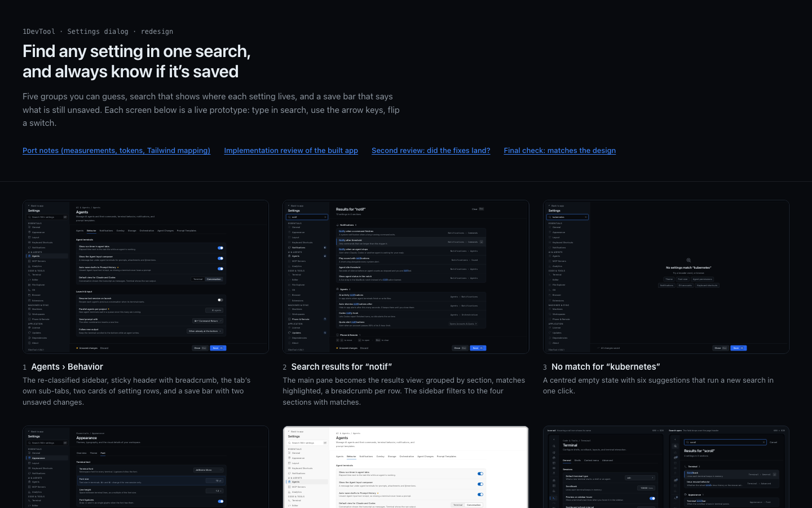The height and width of the screenshot is (508, 812).
Task: Open the Port notes link
Action: click(x=116, y=150)
